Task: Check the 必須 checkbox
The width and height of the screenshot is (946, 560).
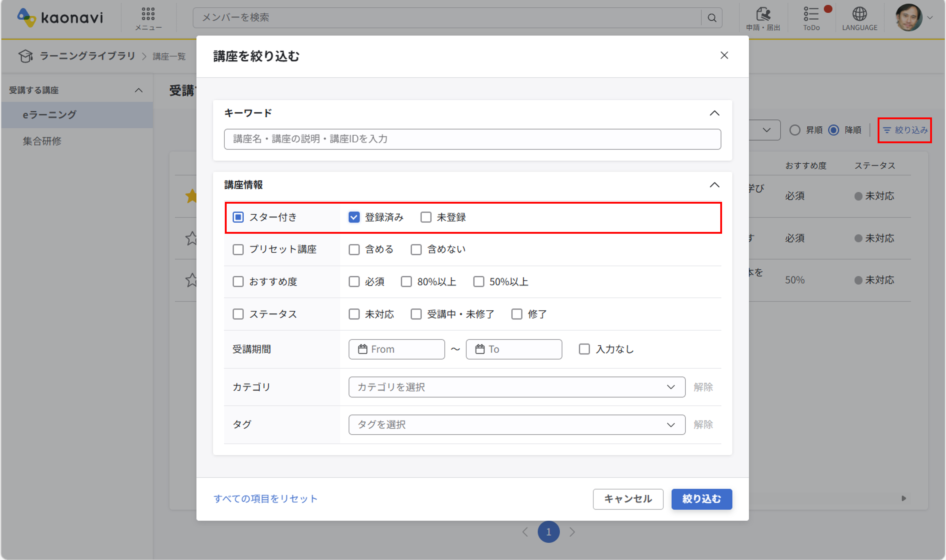Action: 354,282
